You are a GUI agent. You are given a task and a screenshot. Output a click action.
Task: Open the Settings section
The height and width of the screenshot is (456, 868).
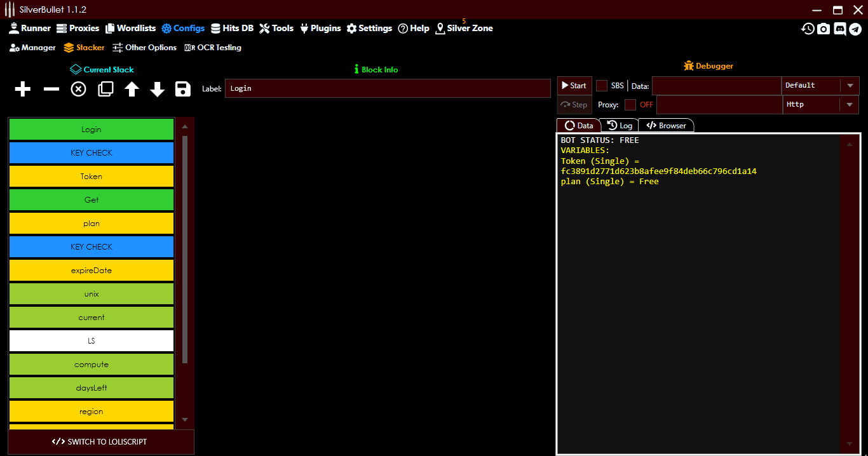pyautogui.click(x=369, y=28)
